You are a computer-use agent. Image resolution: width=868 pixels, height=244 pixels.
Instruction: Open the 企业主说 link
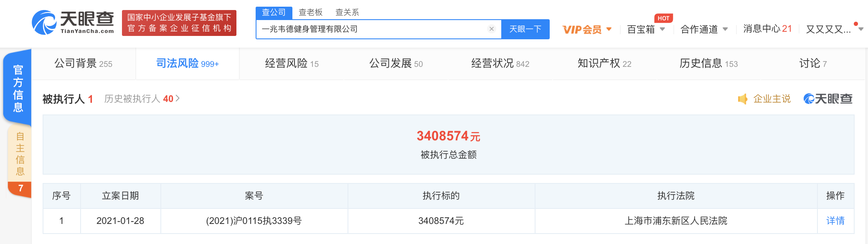tap(772, 99)
